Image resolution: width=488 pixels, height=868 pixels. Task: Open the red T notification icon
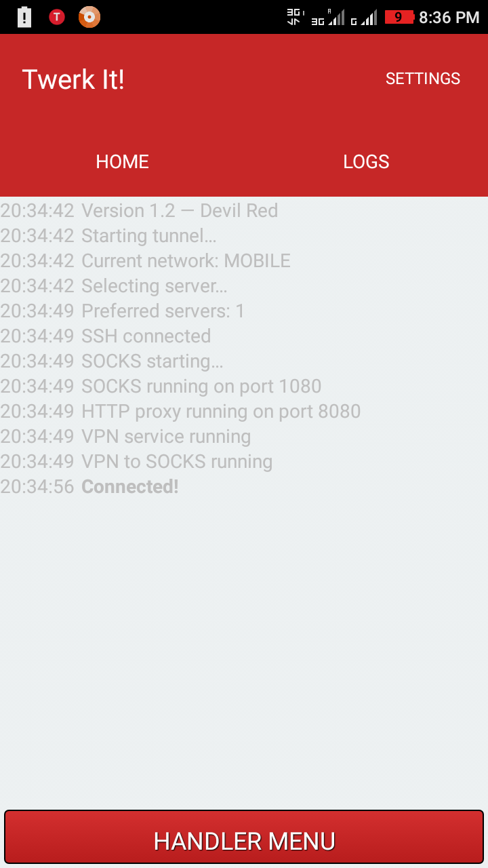(x=57, y=17)
